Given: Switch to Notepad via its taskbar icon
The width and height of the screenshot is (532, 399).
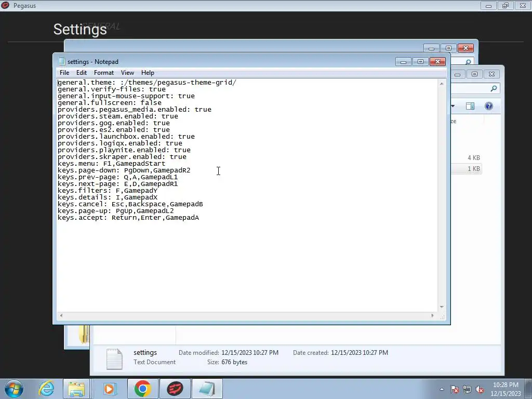Looking at the screenshot, I should (x=207, y=389).
